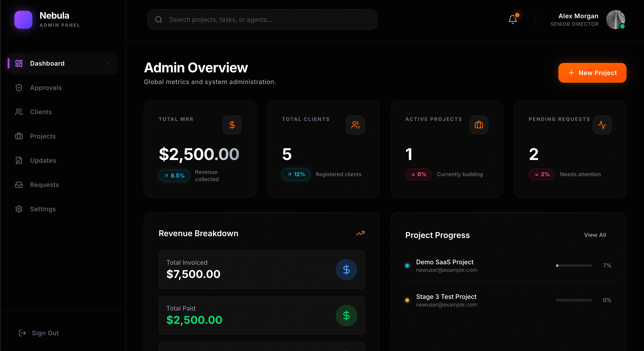Viewport: 644px width, 351px height.
Task: Open the Approvals sidebar item
Action: point(46,88)
